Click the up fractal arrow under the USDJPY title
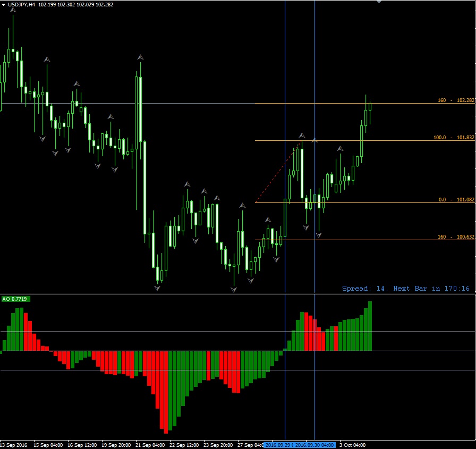This screenshot has height=449, width=476. (13, 10)
